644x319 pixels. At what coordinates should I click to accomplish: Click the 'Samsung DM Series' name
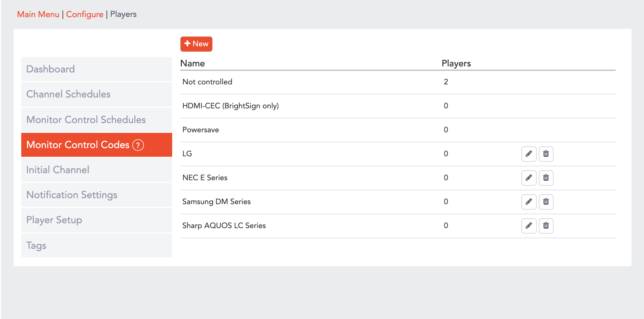216,202
